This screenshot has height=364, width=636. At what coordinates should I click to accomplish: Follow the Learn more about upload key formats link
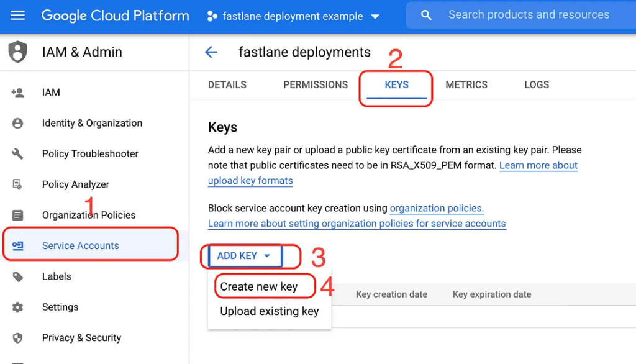(250, 181)
